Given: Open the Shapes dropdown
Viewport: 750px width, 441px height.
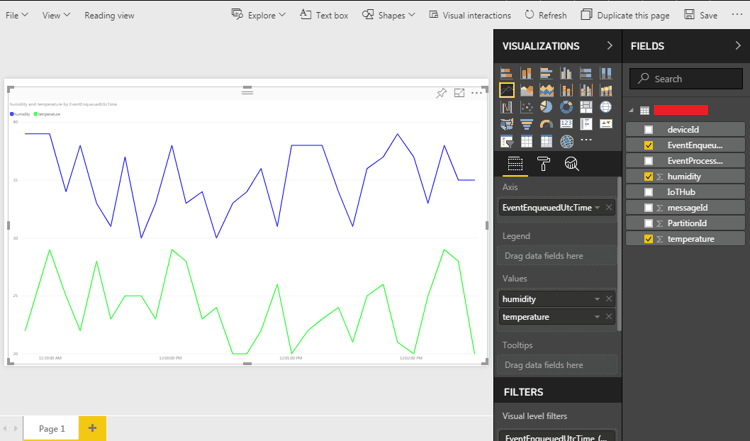Looking at the screenshot, I should pyautogui.click(x=388, y=15).
